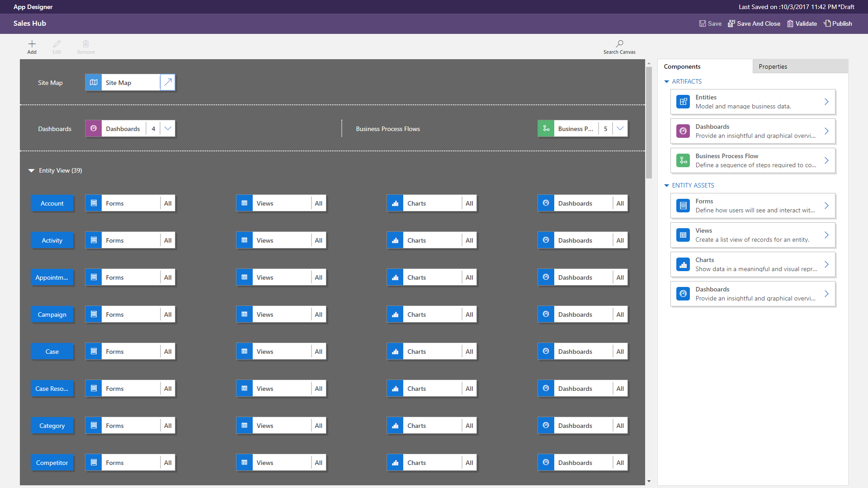Select the Views icon on the Activity row
The image size is (868, 488).
tap(244, 240)
